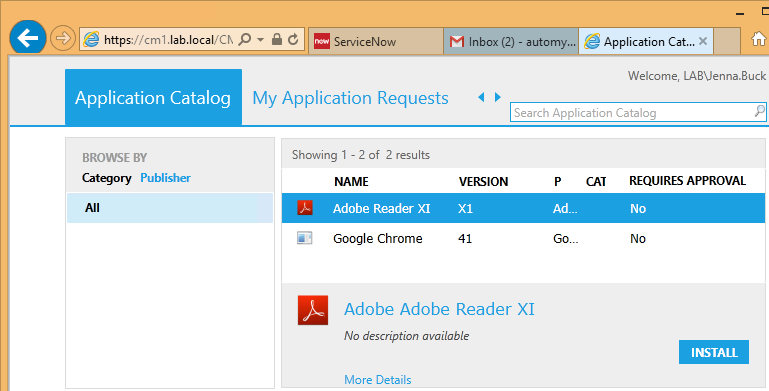Switch to the Gmail Inbox (2) browser tab
The height and width of the screenshot is (391, 769).
[x=511, y=42]
